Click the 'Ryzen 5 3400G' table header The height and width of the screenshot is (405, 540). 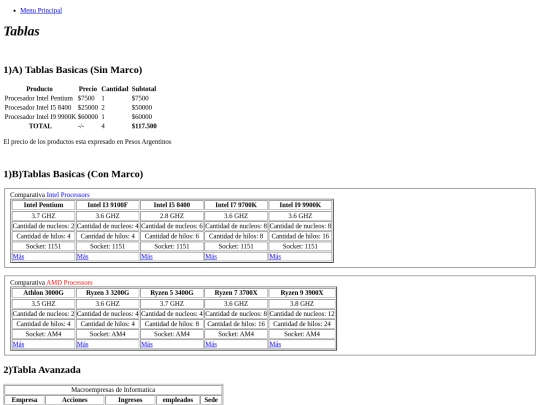(x=172, y=293)
